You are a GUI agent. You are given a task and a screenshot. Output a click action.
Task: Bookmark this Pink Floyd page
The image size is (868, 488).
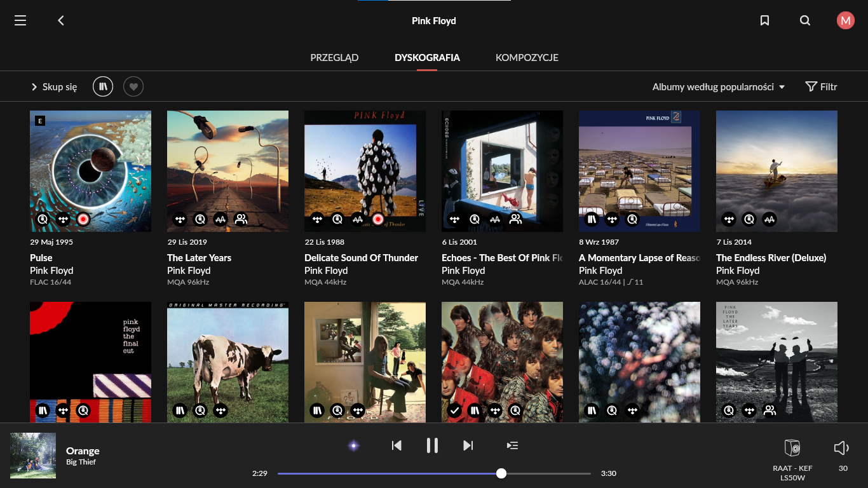tap(765, 20)
